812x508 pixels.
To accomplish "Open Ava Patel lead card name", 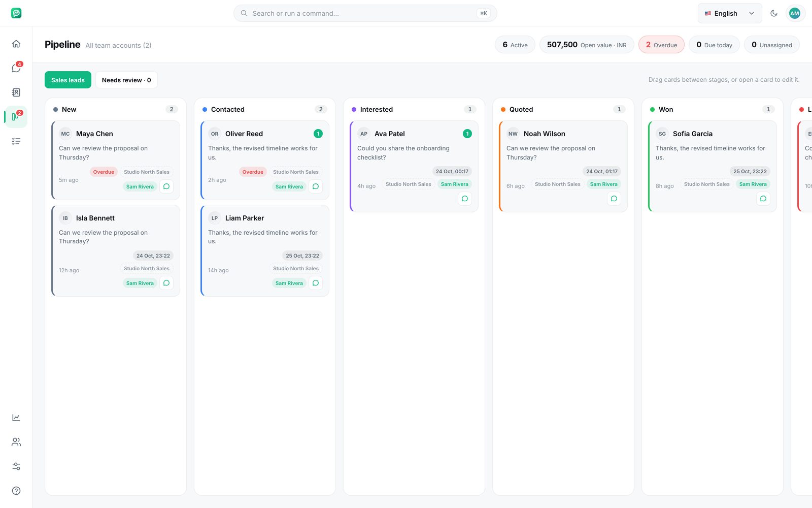I will [x=390, y=134].
